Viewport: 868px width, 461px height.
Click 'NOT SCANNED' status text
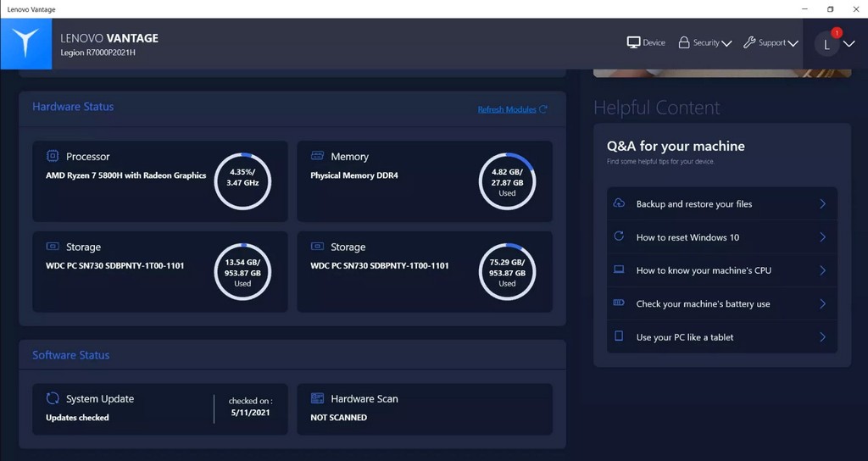pos(339,417)
